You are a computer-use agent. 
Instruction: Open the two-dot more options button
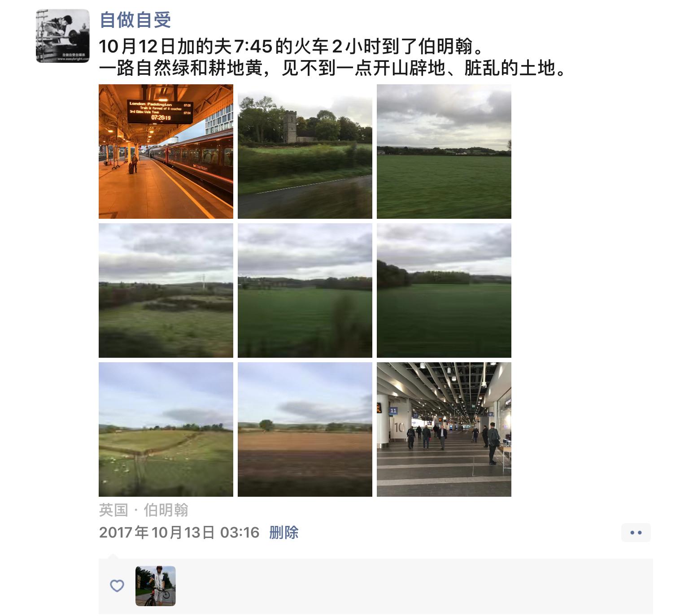(636, 533)
